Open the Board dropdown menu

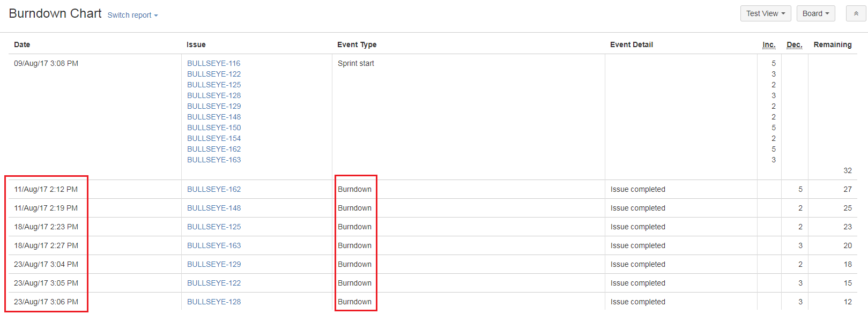tap(815, 13)
